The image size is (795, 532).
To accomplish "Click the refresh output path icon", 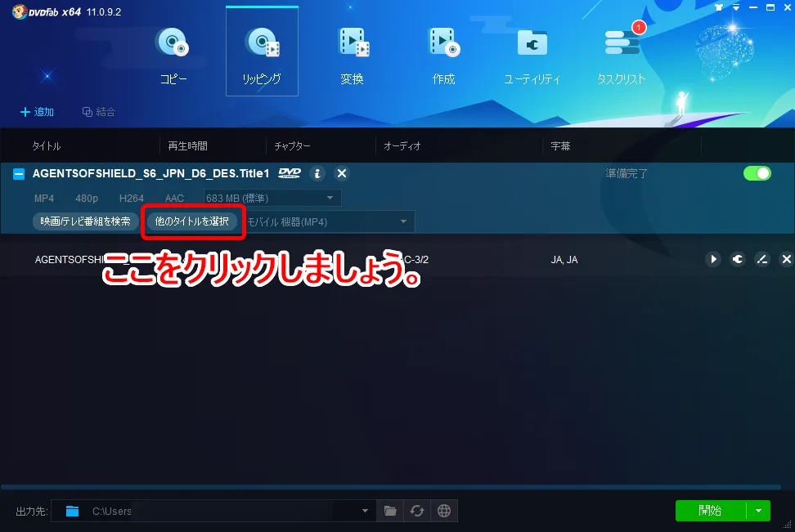I will [x=417, y=511].
